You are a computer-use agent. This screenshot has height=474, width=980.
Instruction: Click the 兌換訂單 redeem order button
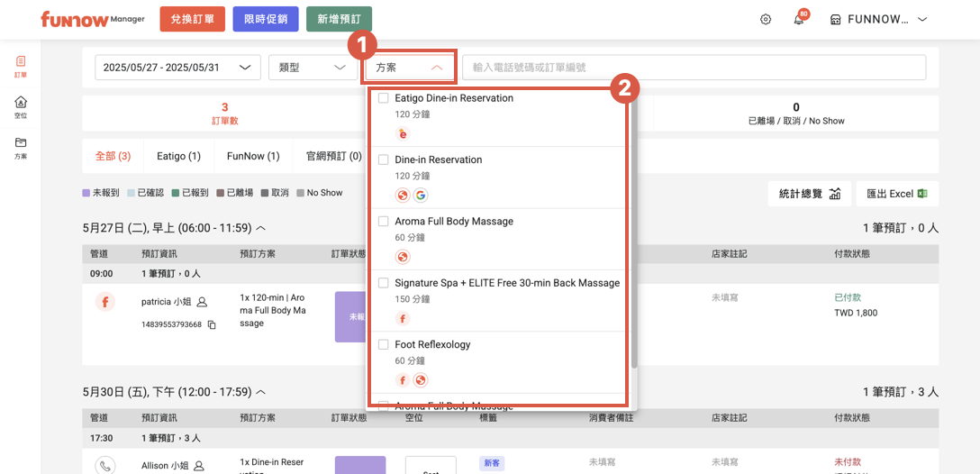coord(193,20)
